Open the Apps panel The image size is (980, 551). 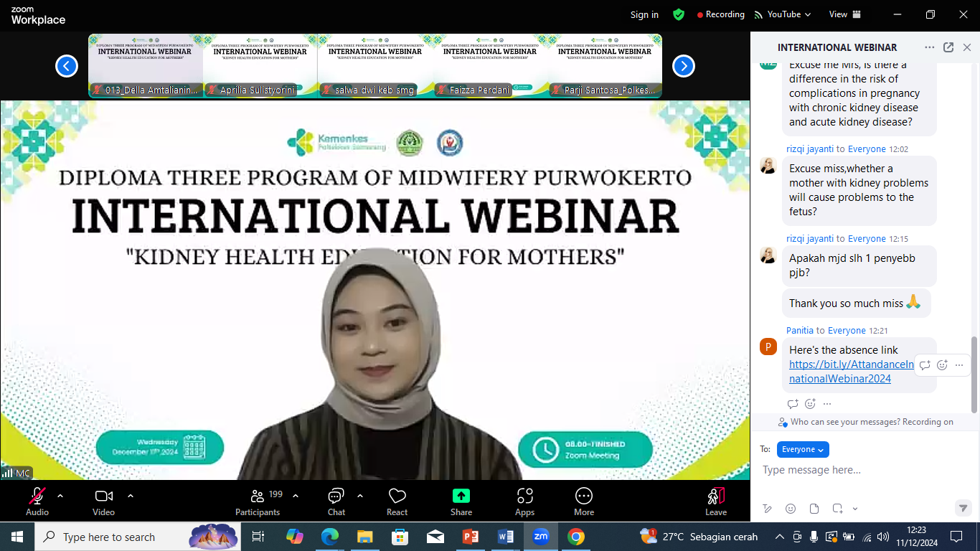[525, 501]
